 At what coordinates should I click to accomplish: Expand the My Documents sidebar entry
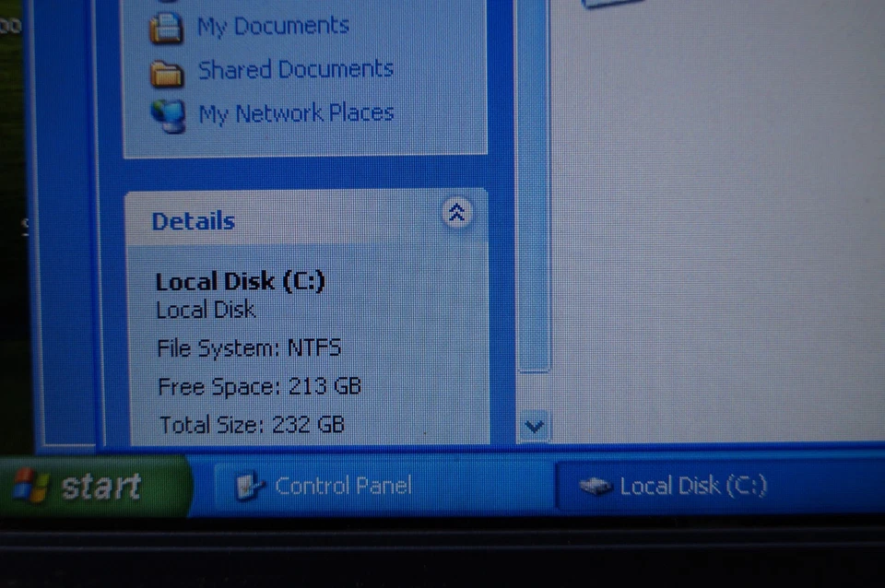point(273,27)
